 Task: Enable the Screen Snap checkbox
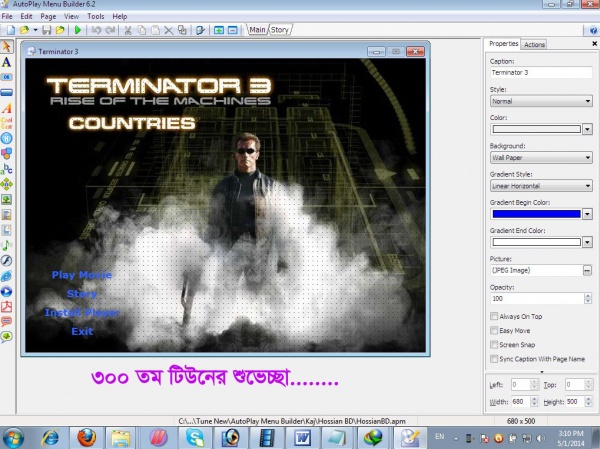click(x=494, y=345)
